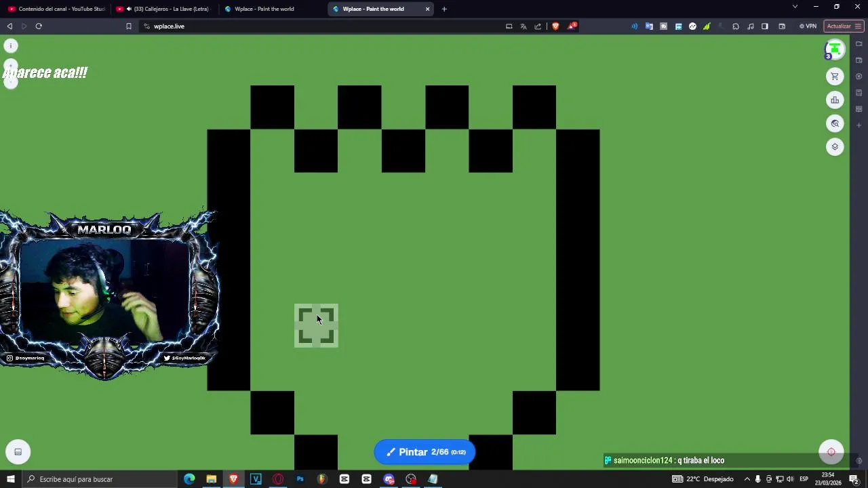Open Photoshop from taskbar
This screenshot has width=868, height=488.
tap(300, 479)
